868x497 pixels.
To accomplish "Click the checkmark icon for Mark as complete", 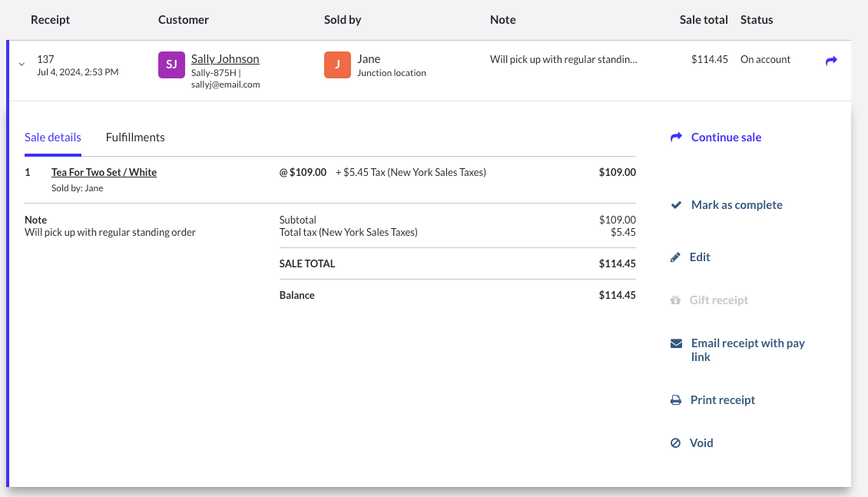I will [x=676, y=205].
